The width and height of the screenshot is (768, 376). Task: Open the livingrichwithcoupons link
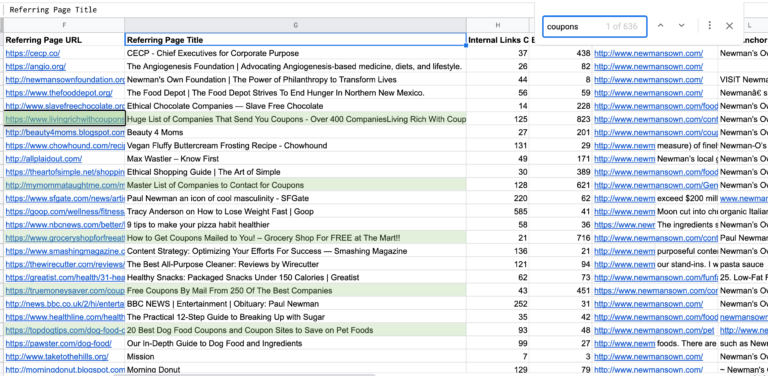(x=65, y=119)
